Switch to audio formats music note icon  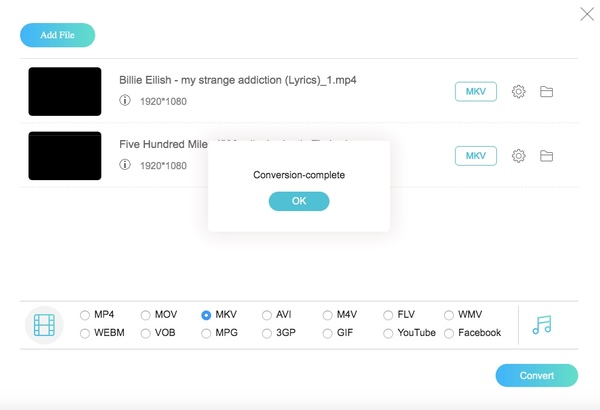pyautogui.click(x=542, y=325)
